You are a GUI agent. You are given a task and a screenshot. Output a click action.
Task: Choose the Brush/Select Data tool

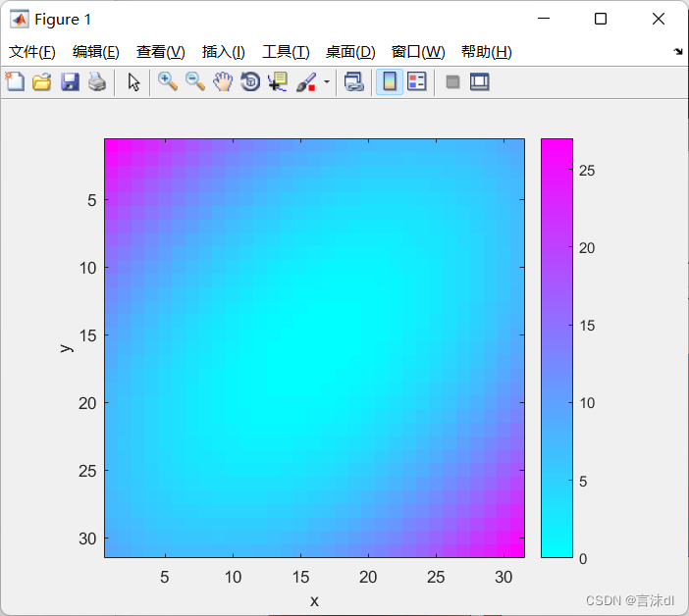point(306,81)
